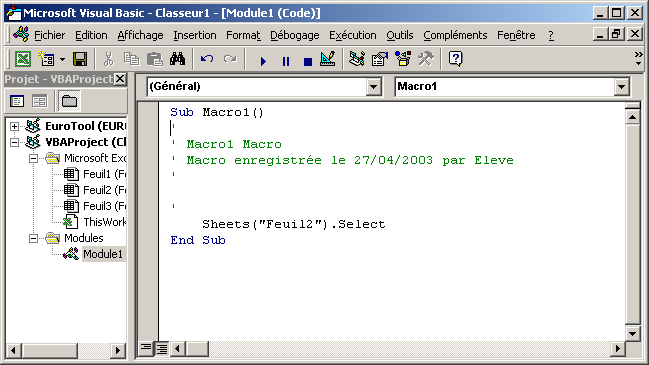Undo the last action
Image resolution: width=649 pixels, height=365 pixels.
207,59
